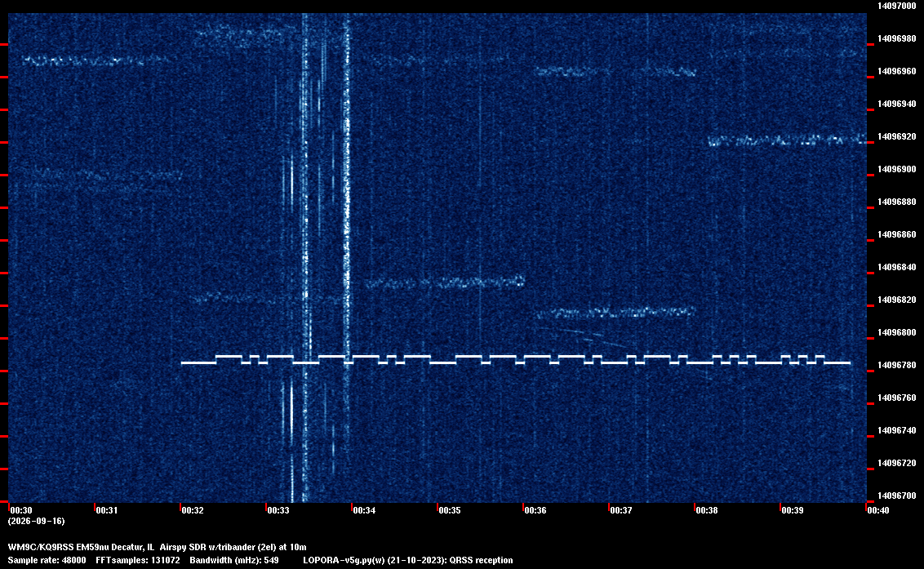Click the FFTsamples: 131072 text
Image resolution: width=924 pixels, height=569 pixels.
click(x=138, y=560)
